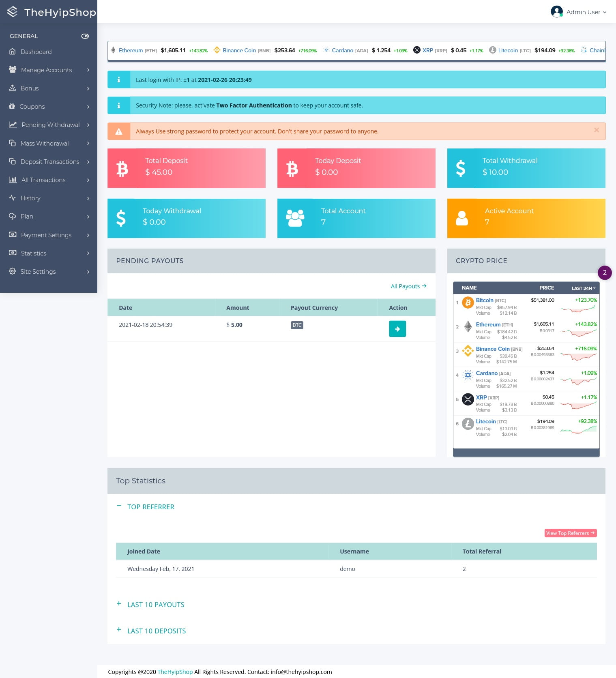Screen dimensions: 616x678
Task: Expand the Coupons submenu chevron
Action: point(88,107)
